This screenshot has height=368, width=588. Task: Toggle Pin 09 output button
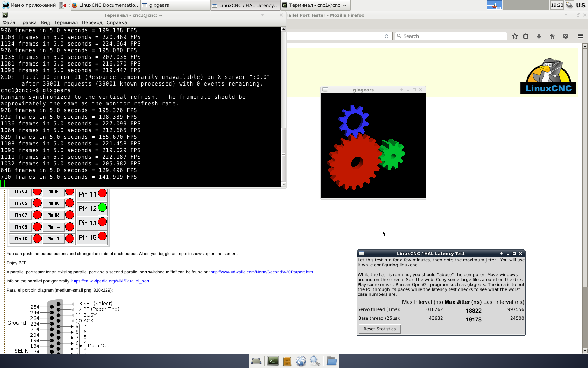(21, 227)
